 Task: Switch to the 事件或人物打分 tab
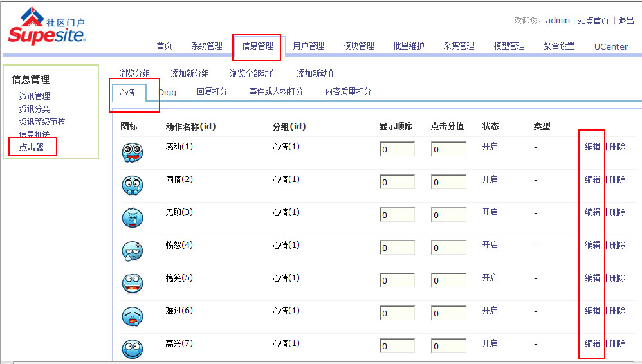(277, 91)
